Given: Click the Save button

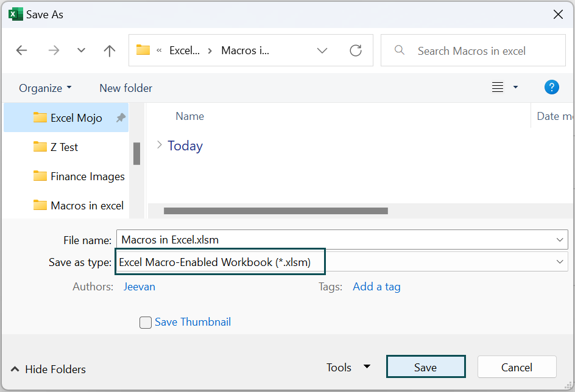Looking at the screenshot, I should point(426,366).
